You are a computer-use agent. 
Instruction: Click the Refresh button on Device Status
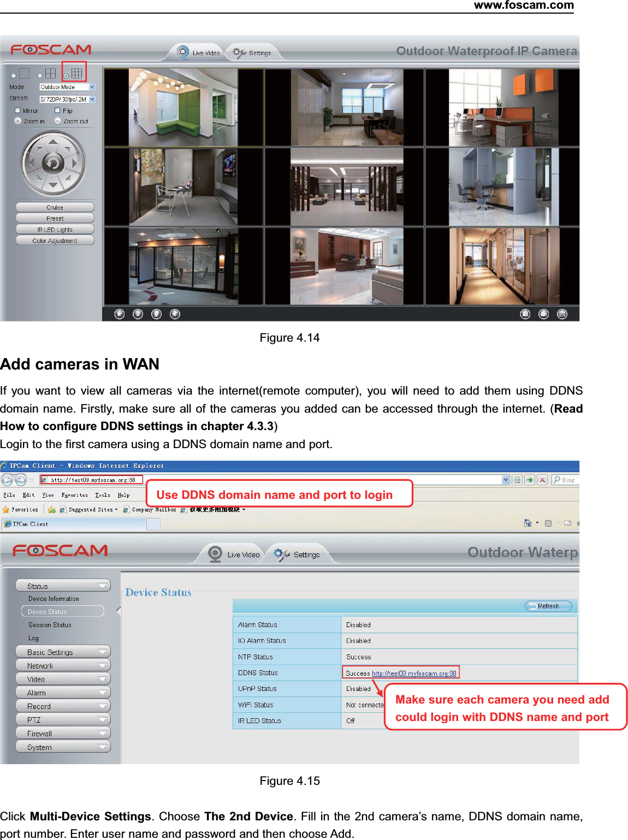click(548, 606)
